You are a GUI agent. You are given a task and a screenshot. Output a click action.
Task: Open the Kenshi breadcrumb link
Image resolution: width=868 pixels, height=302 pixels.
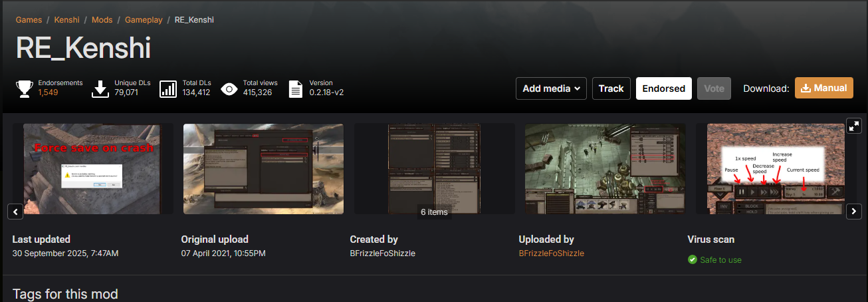click(66, 20)
